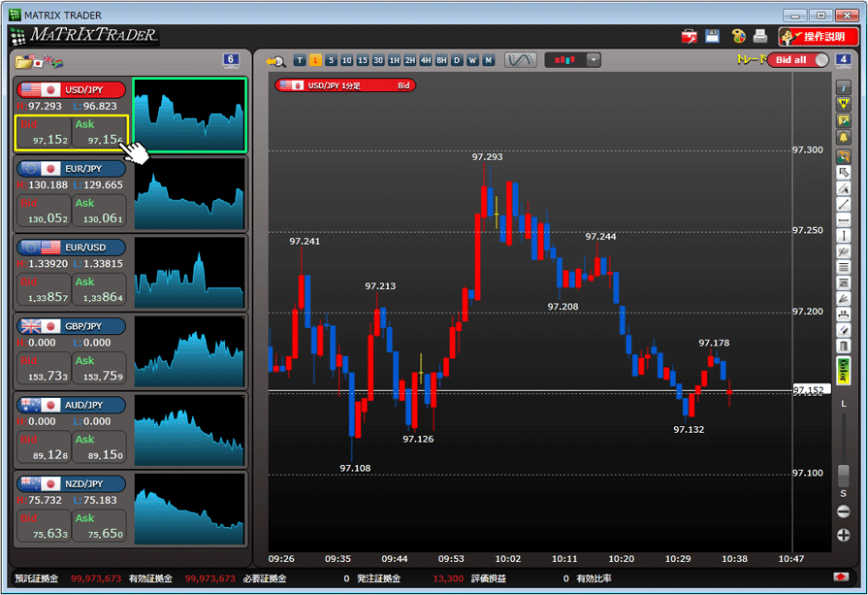Select the GBP/JPY currency pair header
868x595 pixels.
pos(72,326)
